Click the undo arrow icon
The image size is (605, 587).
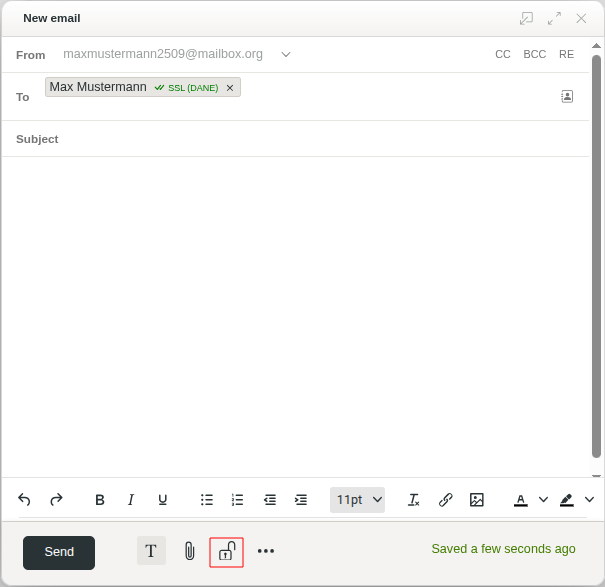coord(24,500)
